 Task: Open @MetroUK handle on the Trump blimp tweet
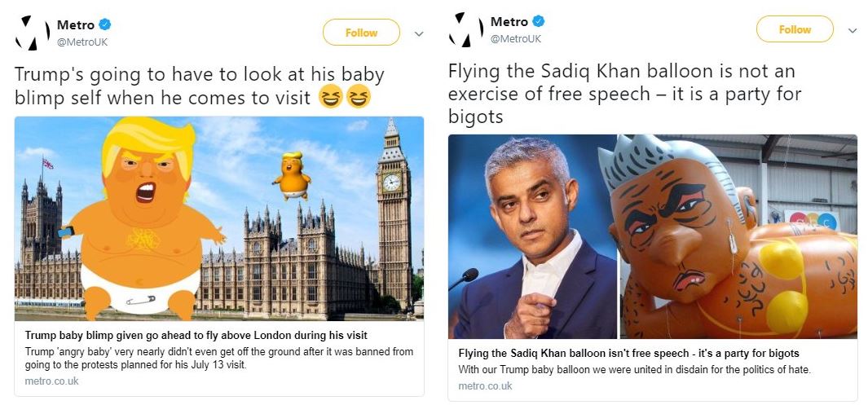[82, 41]
